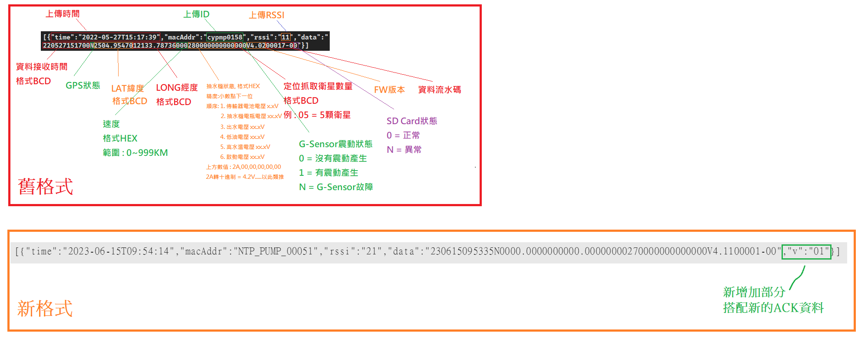Select the green-boxed "v":"01" field
The image size is (868, 349).
coord(806,251)
